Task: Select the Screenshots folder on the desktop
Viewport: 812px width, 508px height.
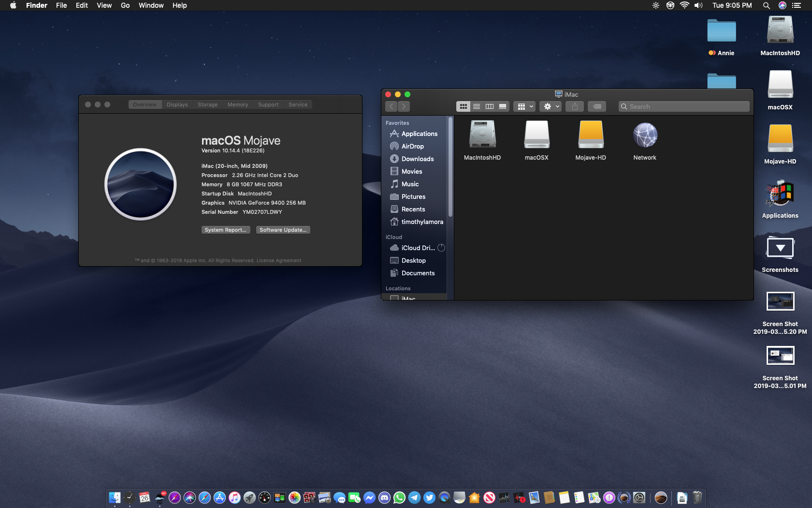Action: [780, 254]
